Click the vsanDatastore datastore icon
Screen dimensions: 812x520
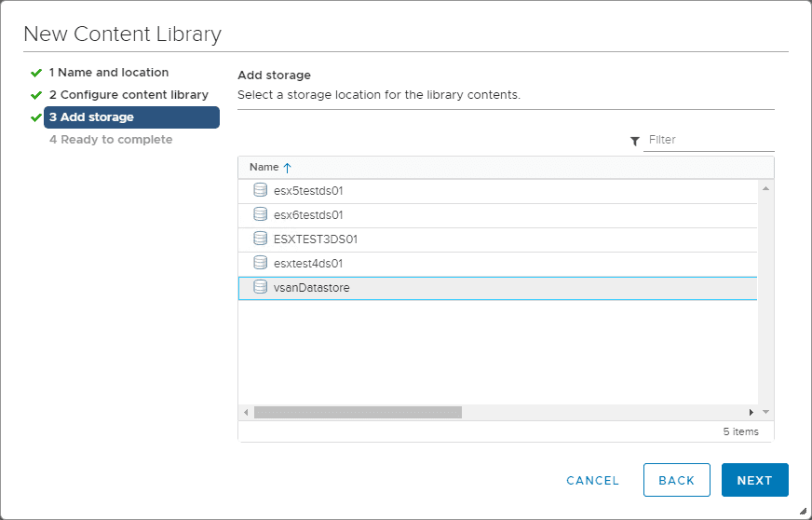coord(261,287)
